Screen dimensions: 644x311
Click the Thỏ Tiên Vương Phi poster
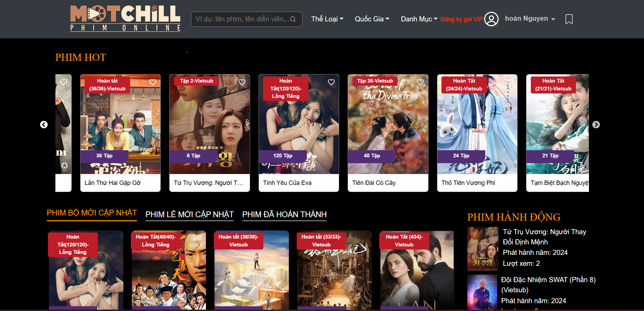coord(477,124)
